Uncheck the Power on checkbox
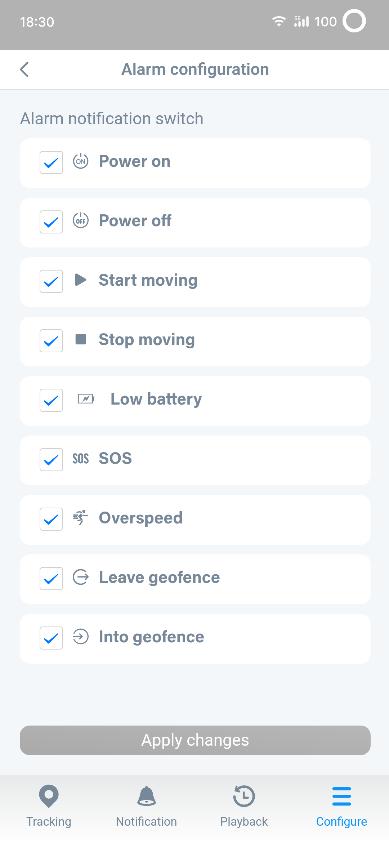 point(51,162)
